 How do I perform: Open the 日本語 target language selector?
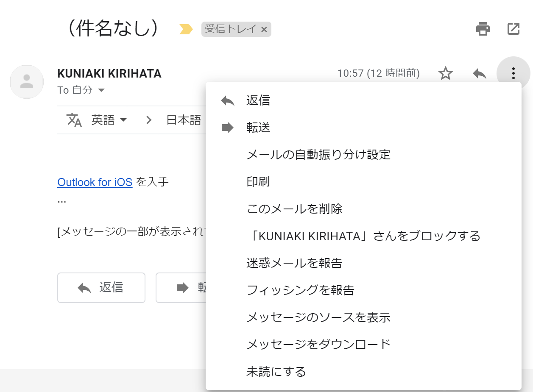[184, 120]
